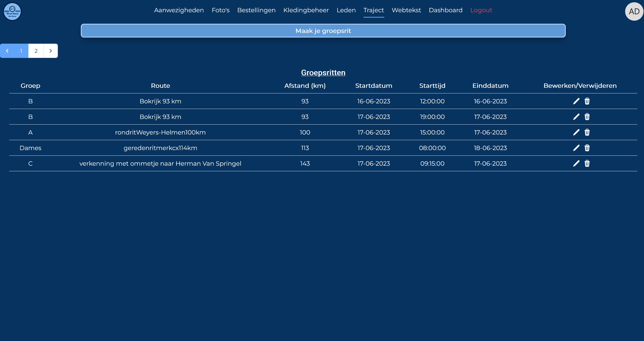Select pagination page 2

pos(36,51)
